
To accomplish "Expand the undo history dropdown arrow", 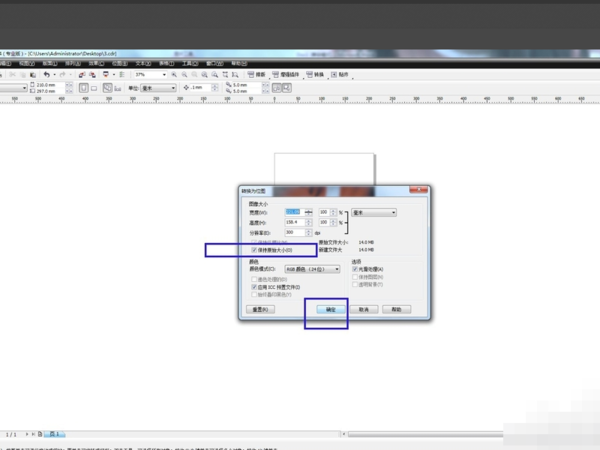I will click(54, 75).
